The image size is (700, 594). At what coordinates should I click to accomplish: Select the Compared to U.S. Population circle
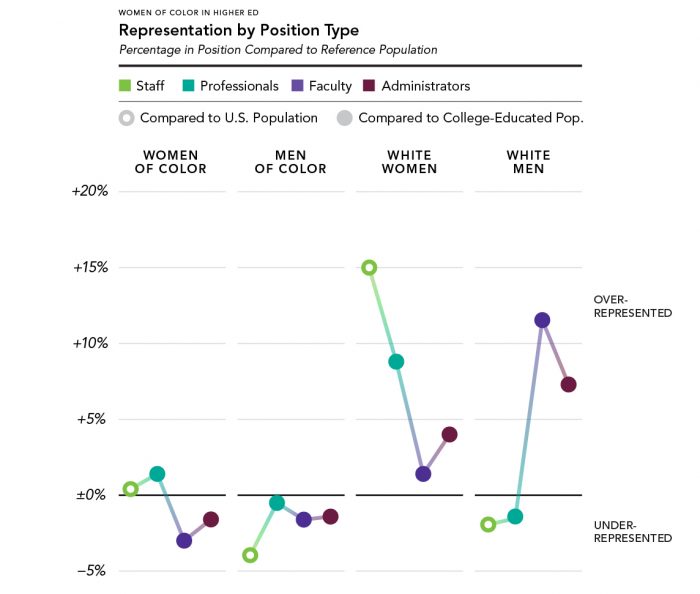pyautogui.click(x=126, y=118)
